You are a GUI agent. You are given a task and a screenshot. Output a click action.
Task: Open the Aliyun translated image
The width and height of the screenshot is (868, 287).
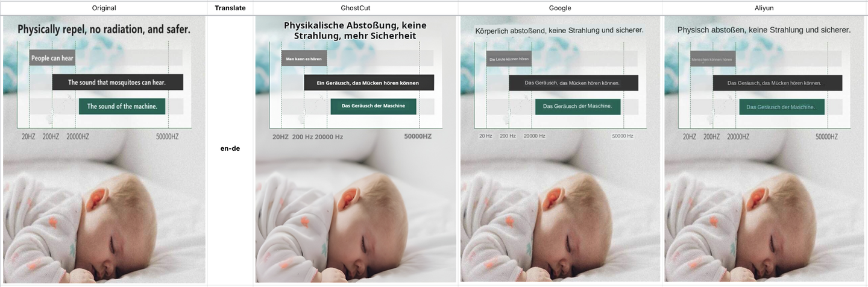click(764, 150)
